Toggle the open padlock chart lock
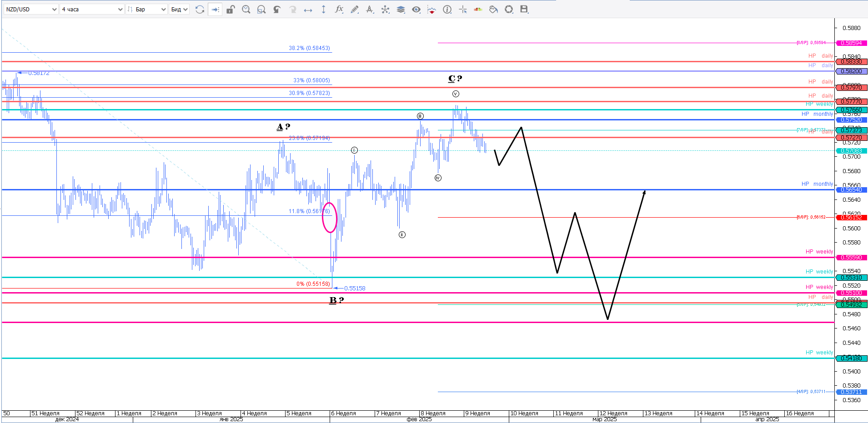The height and width of the screenshot is (423, 868). [x=231, y=10]
